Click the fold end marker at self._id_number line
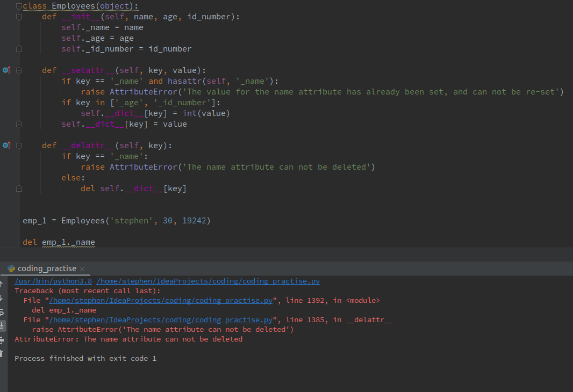Viewport: 573px width, 392px height. [19, 49]
